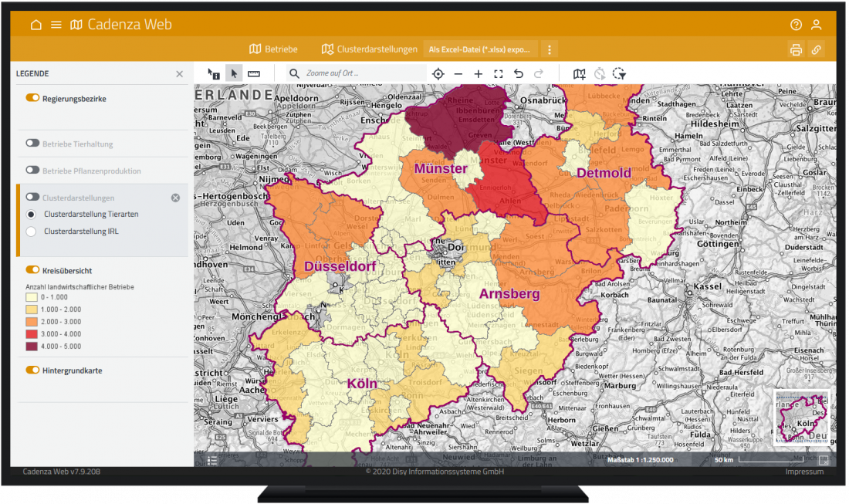Open the home page icon
The height and width of the screenshot is (504, 849).
[36, 25]
